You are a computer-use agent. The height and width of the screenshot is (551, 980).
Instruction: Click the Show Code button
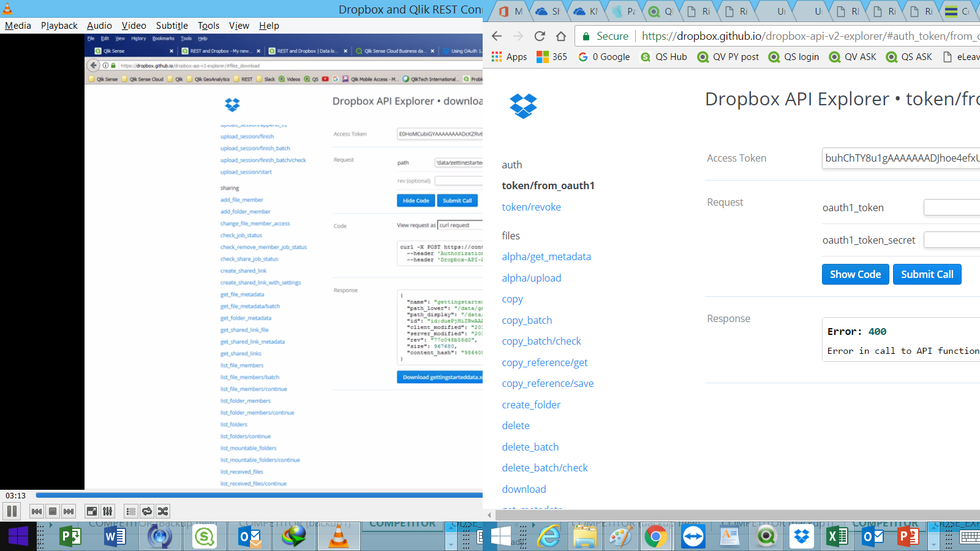pos(855,274)
